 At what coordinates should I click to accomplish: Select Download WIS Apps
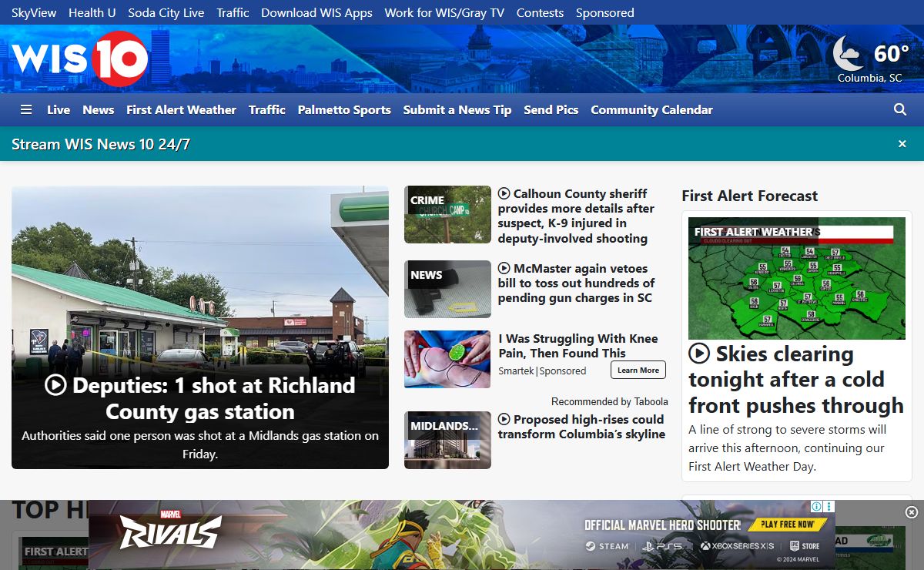pos(316,12)
